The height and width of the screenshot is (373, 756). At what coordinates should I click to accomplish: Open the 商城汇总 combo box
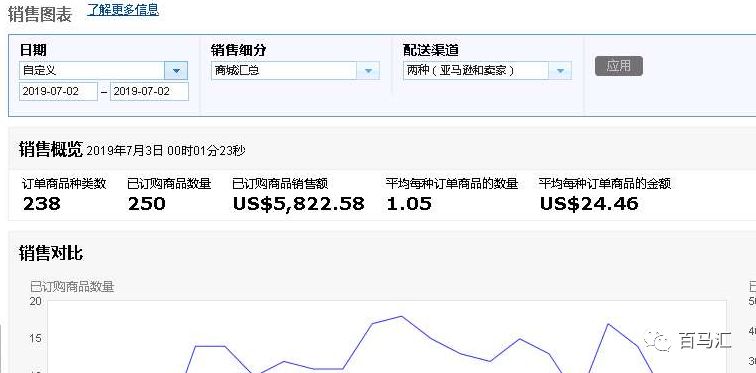[x=295, y=71]
